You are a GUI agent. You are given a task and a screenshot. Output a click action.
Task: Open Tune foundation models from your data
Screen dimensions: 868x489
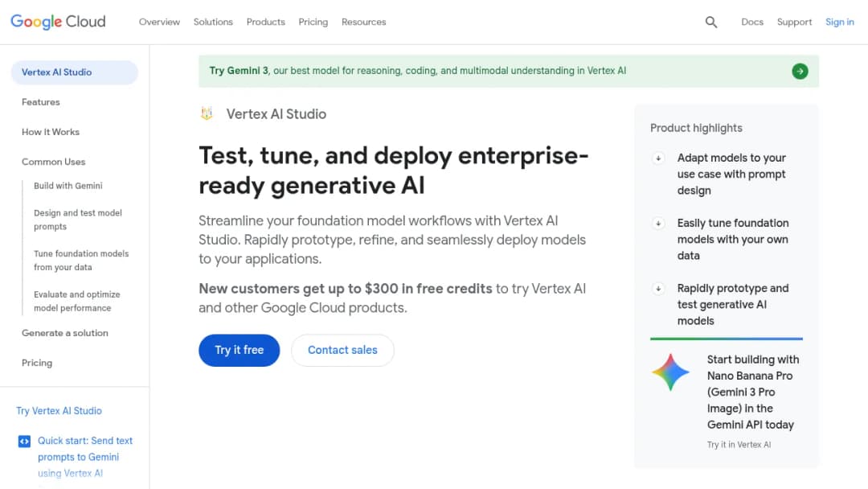81,261
